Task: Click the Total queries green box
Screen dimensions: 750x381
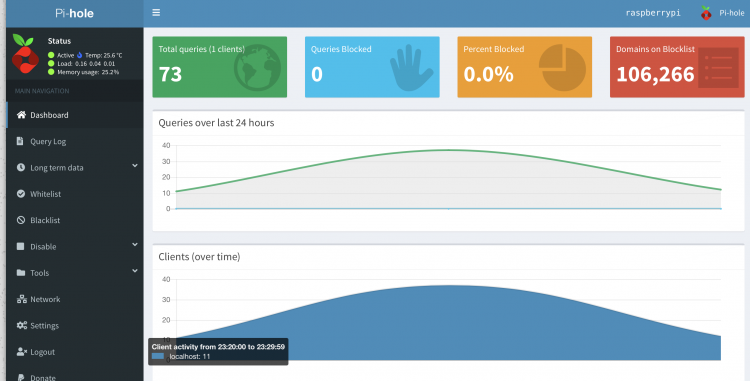Action: point(220,67)
